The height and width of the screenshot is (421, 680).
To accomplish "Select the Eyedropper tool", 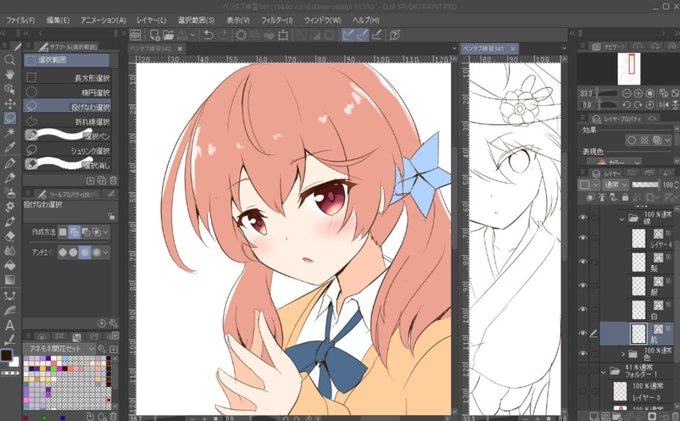I will pos(10,147).
